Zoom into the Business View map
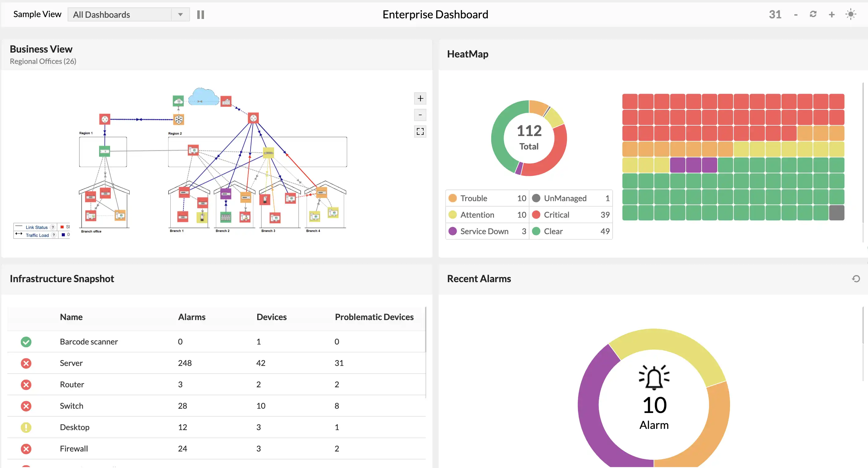The width and height of the screenshot is (868, 468). click(420, 98)
